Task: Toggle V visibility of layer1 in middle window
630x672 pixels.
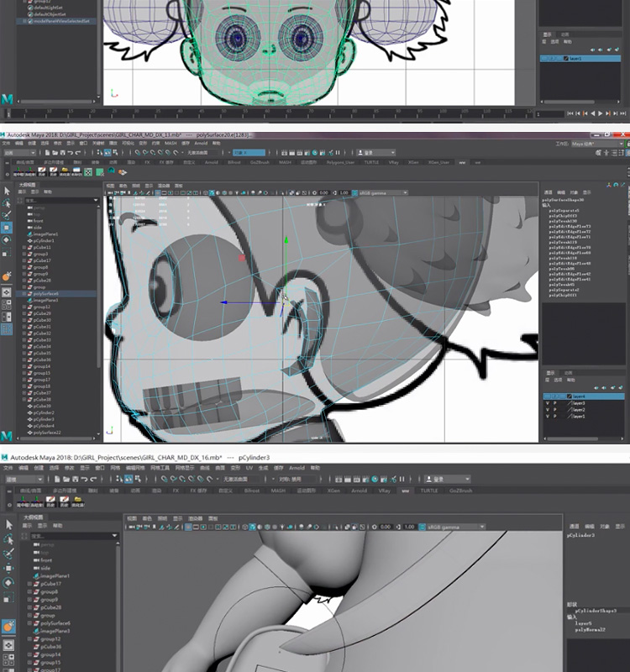Action: point(548,416)
